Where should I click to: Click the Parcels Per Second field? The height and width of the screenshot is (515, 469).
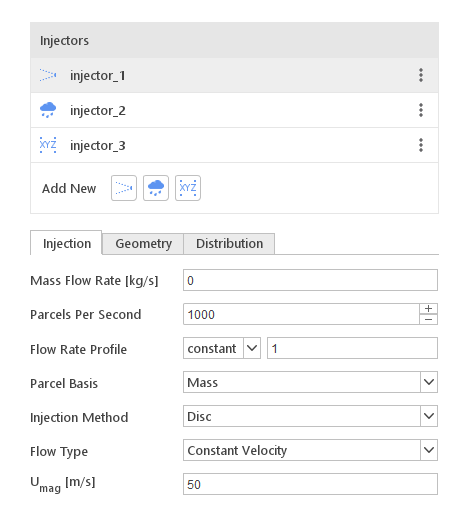301,314
